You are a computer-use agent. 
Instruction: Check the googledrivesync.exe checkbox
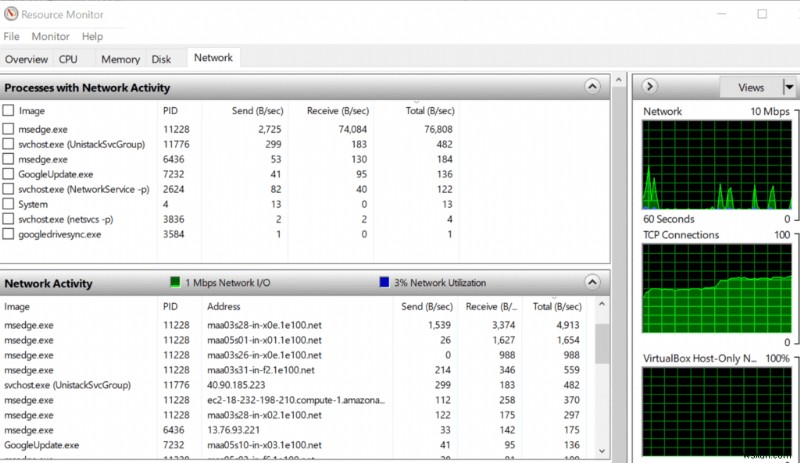click(x=8, y=234)
